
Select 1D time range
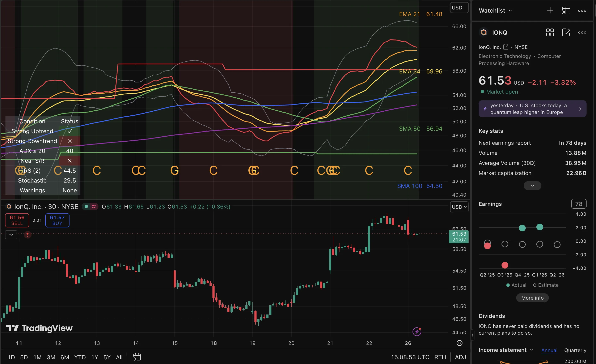tap(11, 357)
